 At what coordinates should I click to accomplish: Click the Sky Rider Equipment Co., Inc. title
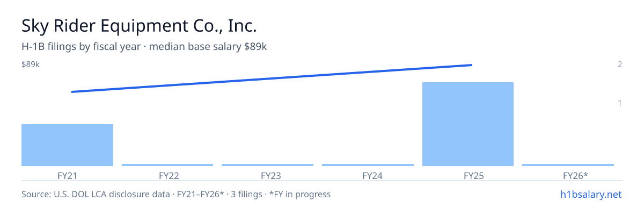(x=140, y=26)
